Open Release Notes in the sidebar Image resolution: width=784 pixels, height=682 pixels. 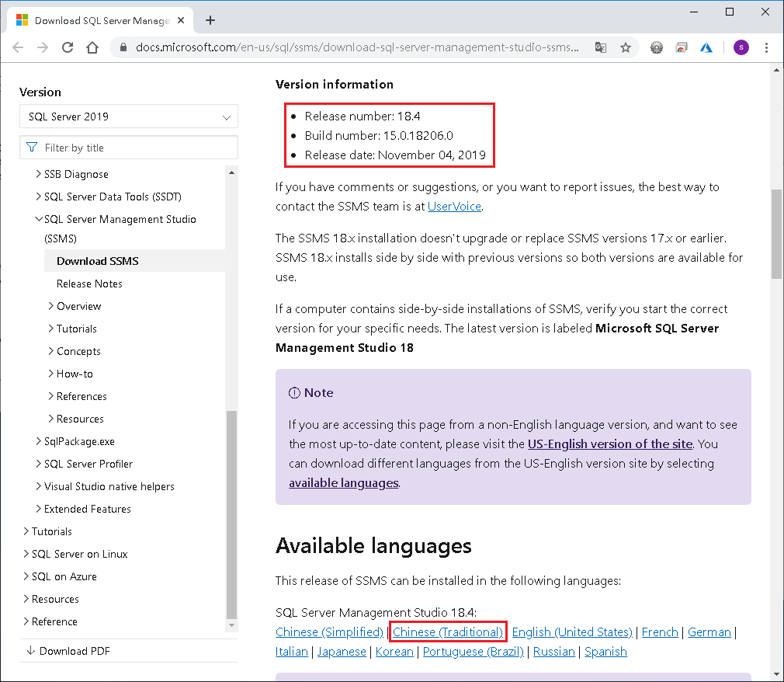pyautogui.click(x=89, y=284)
